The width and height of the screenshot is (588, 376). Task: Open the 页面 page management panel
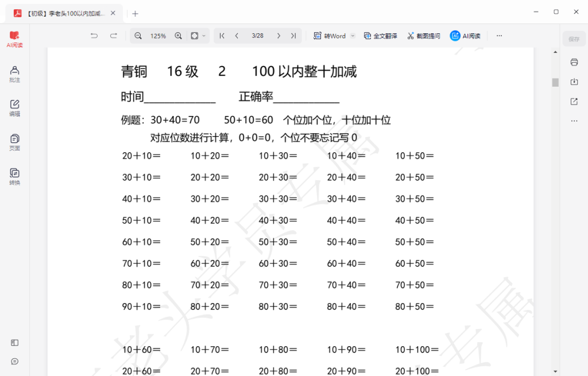pos(14,141)
